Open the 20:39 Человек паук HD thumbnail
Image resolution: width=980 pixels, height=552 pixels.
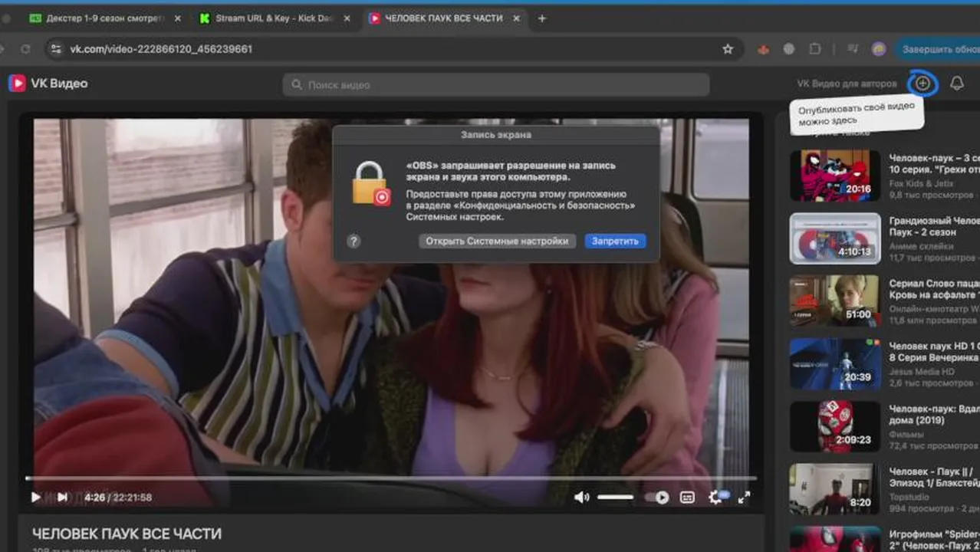[835, 364]
